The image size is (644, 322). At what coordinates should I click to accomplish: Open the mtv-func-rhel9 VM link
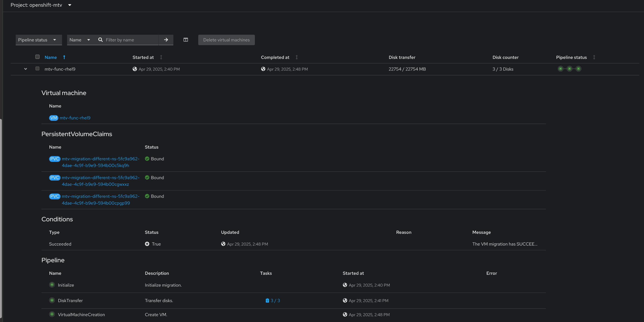pos(75,118)
